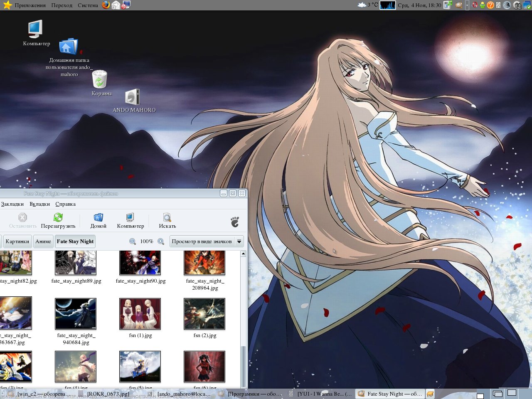Launch Firefox from the top panel
The image size is (532, 399).
coord(106,5)
